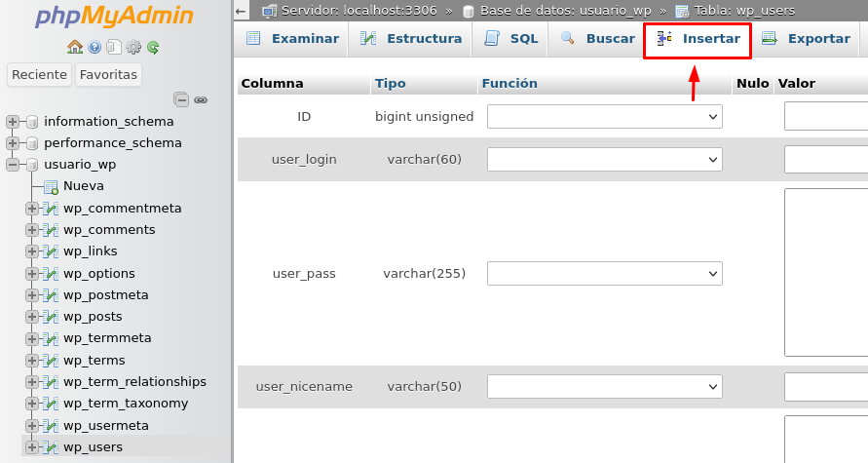Click the user_pass value text area
Image resolution: width=868 pixels, height=463 pixels.
(826, 273)
